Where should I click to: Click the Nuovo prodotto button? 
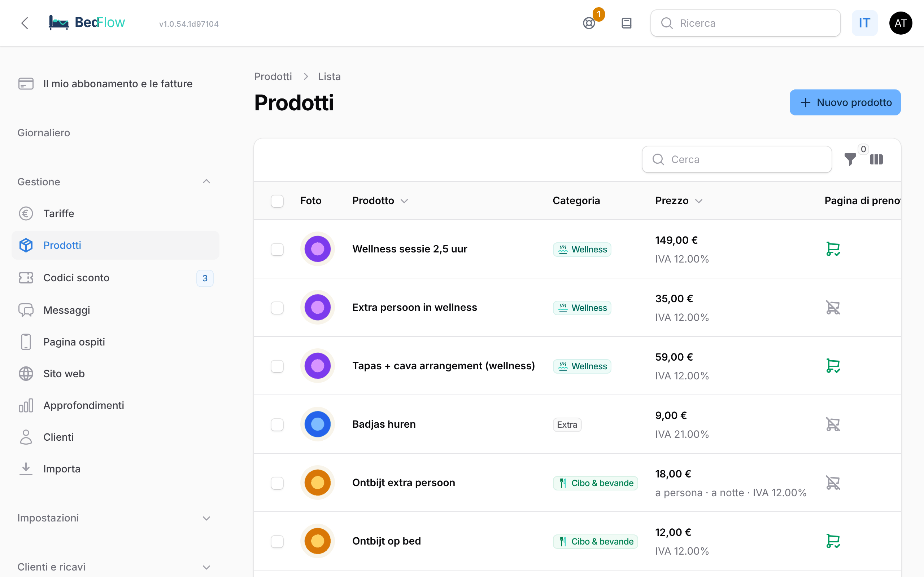[845, 102]
